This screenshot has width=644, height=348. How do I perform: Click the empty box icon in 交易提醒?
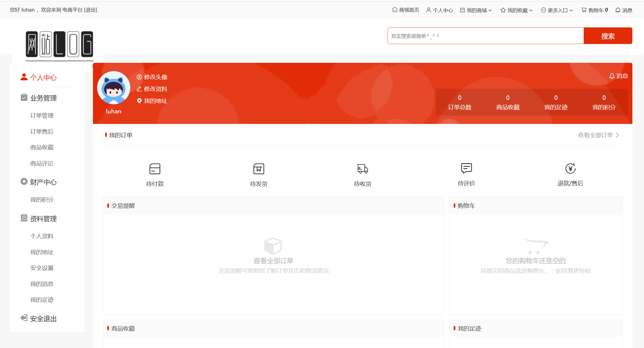coord(273,246)
